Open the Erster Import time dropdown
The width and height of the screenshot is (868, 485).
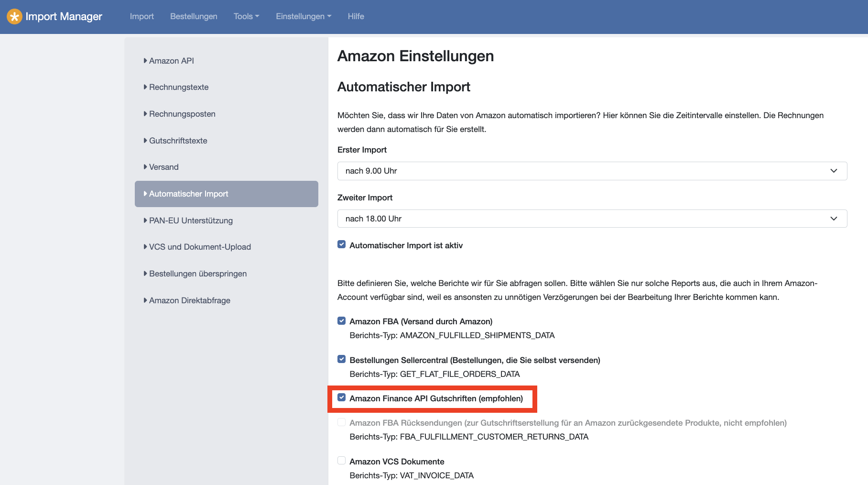(592, 171)
